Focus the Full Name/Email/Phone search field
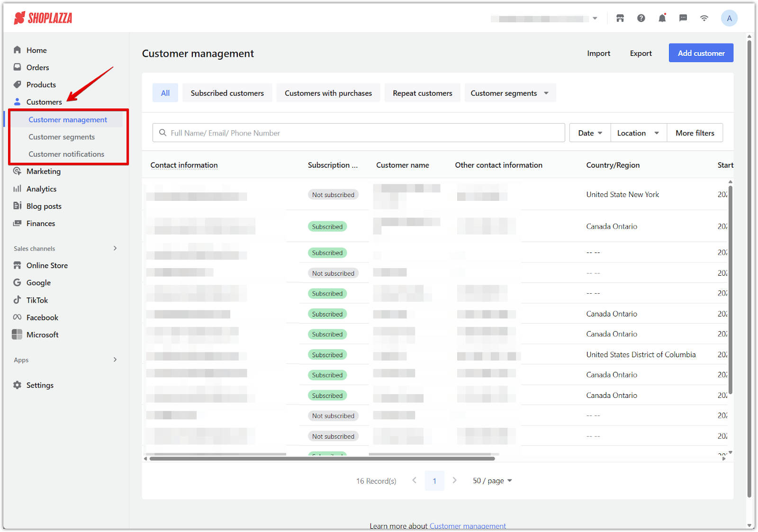Screen dimensions: 758x532 (x=359, y=133)
